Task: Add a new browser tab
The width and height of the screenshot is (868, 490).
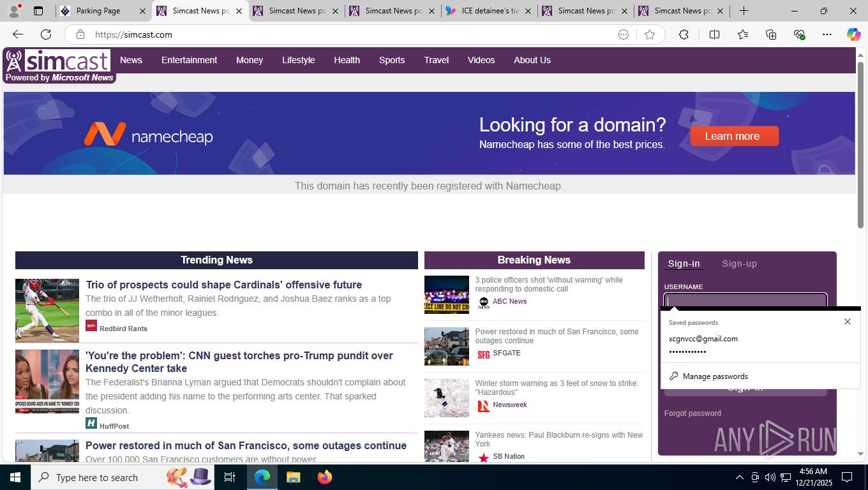Action: (744, 11)
